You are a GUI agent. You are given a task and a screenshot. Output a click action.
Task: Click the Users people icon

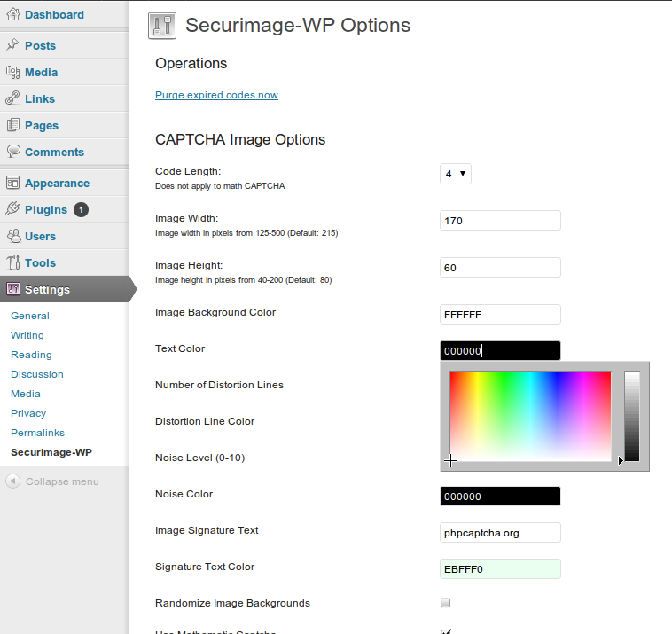click(x=13, y=236)
